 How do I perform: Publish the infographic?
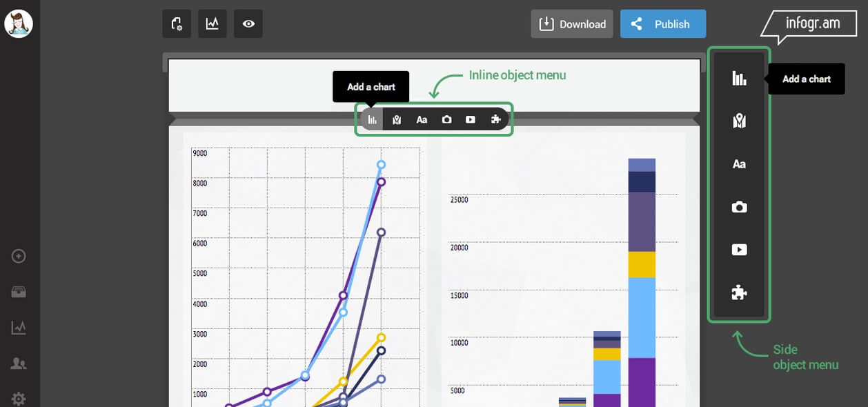click(662, 24)
